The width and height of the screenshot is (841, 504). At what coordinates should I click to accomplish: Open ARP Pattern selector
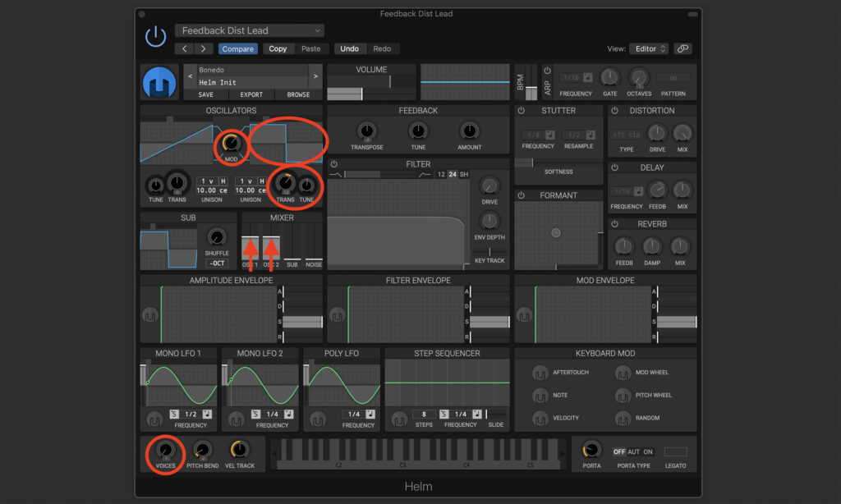673,78
